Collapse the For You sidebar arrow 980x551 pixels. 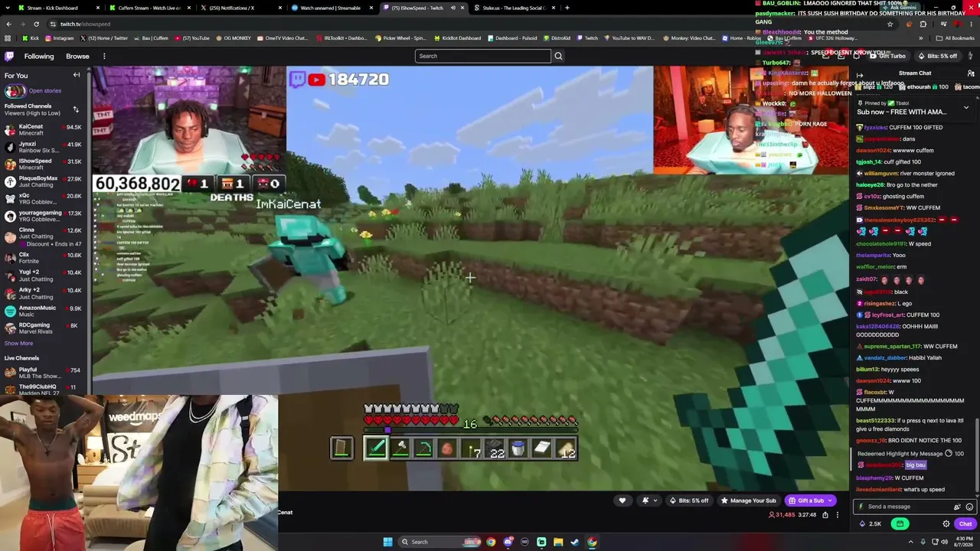tap(77, 75)
